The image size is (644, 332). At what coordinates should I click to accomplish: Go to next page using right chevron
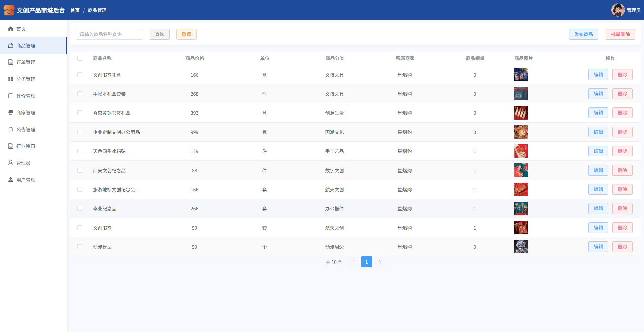click(380, 262)
